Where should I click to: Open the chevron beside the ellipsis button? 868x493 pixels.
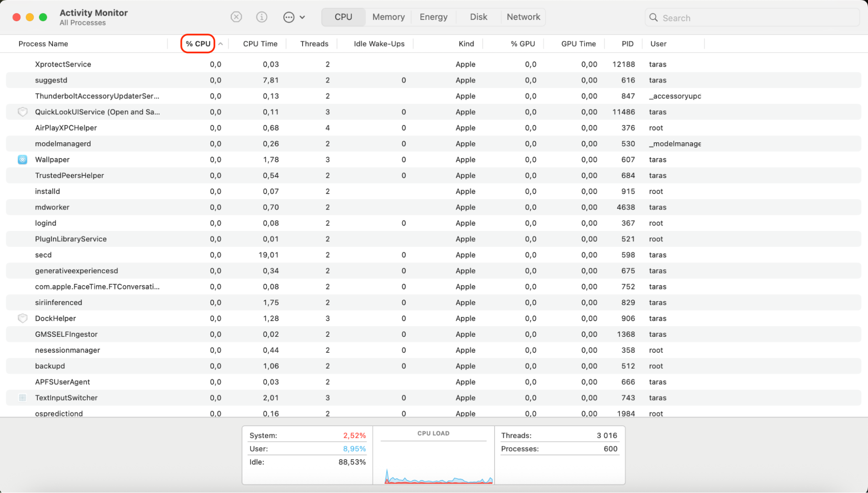(303, 17)
